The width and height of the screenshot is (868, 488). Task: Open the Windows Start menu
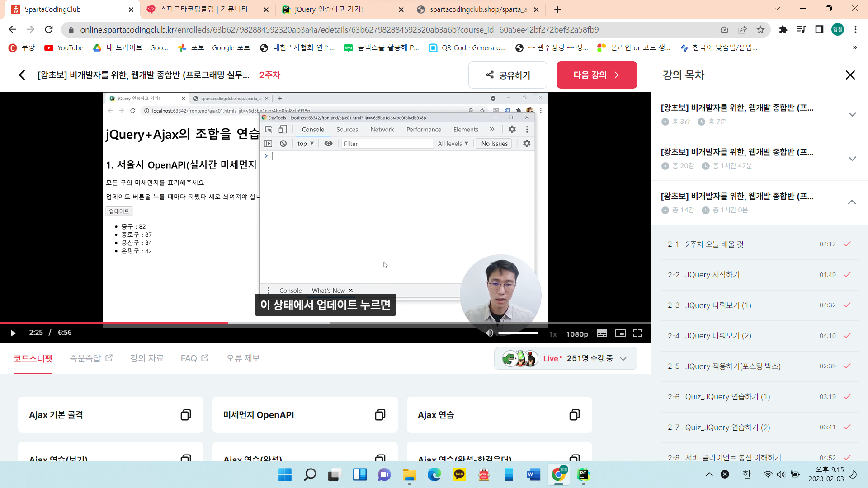(x=285, y=474)
